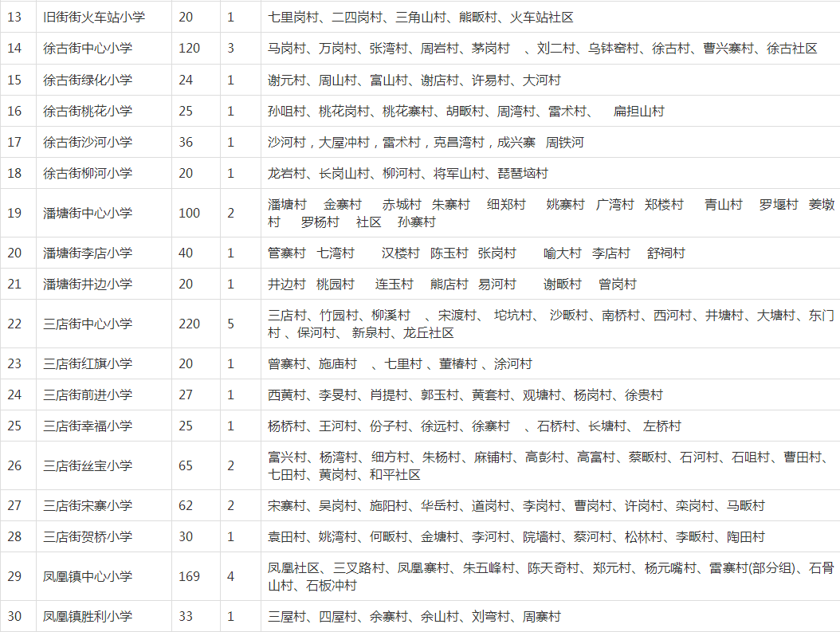Click the number 62 for 三店街宋寨小学
Screen dimensions: 840x632
tap(186, 506)
